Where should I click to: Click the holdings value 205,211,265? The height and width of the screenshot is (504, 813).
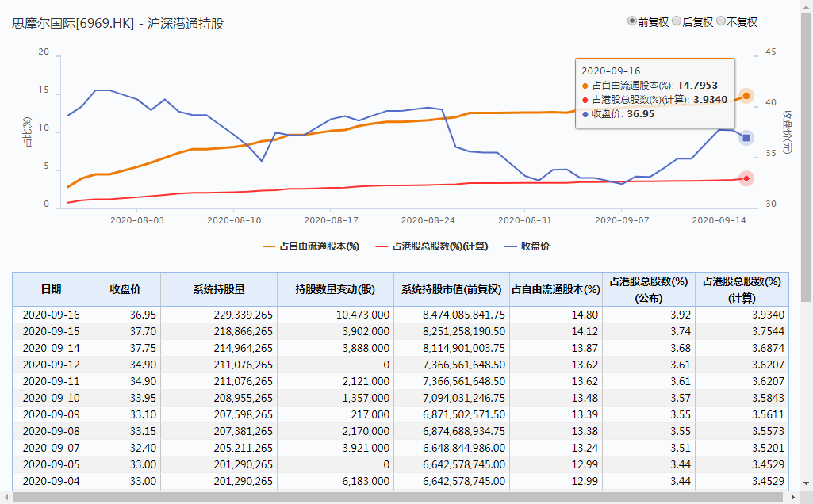click(x=243, y=448)
